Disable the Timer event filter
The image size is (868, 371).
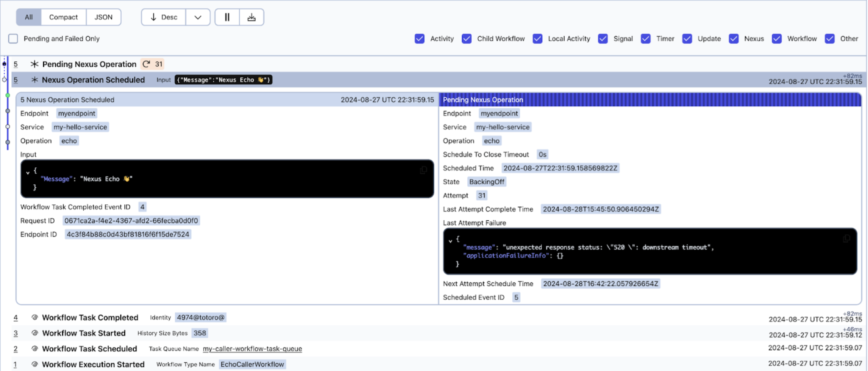pyautogui.click(x=646, y=39)
